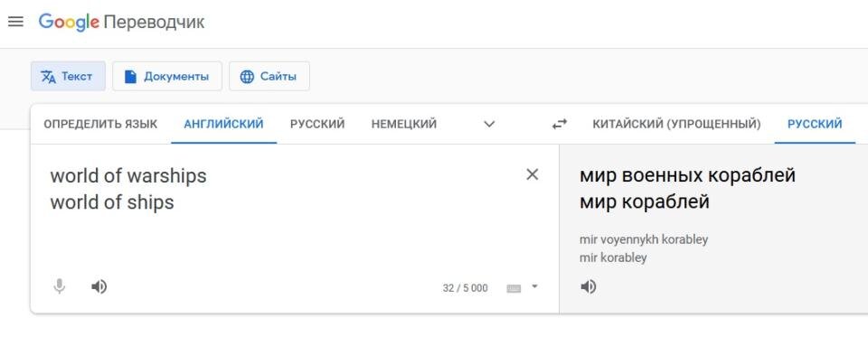Choose Немецкий as source language
The width and height of the screenshot is (868, 356).
click(x=404, y=125)
